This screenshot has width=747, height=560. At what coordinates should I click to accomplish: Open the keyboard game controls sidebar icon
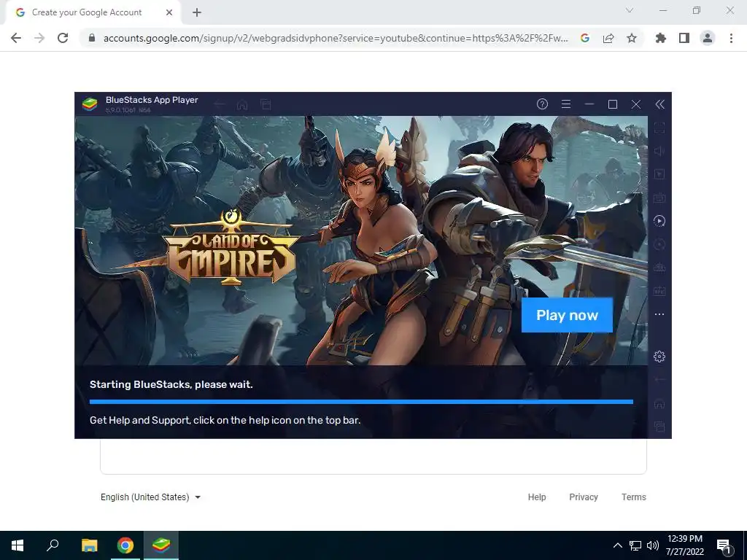[x=659, y=197]
